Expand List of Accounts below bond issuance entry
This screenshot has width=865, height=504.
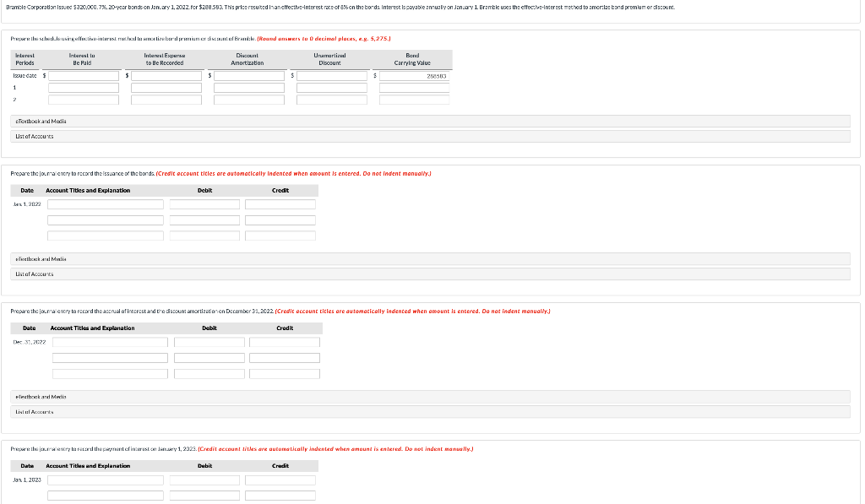tap(430, 274)
